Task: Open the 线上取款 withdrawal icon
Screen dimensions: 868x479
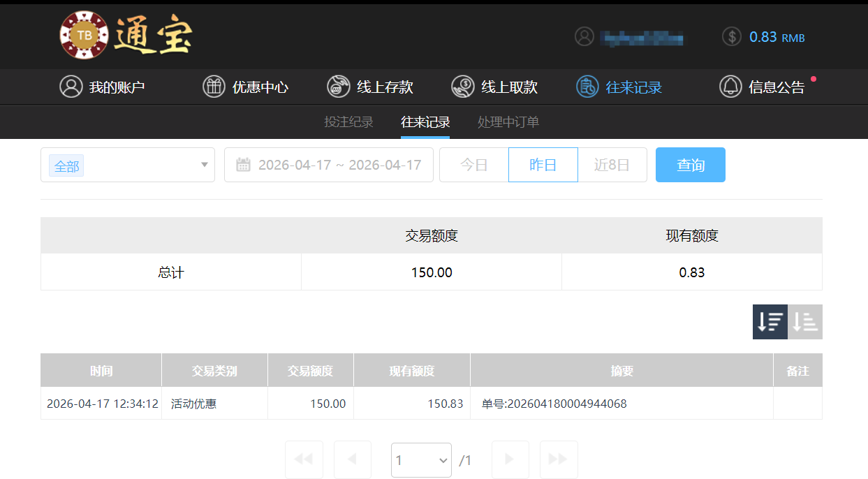Action: tap(462, 87)
